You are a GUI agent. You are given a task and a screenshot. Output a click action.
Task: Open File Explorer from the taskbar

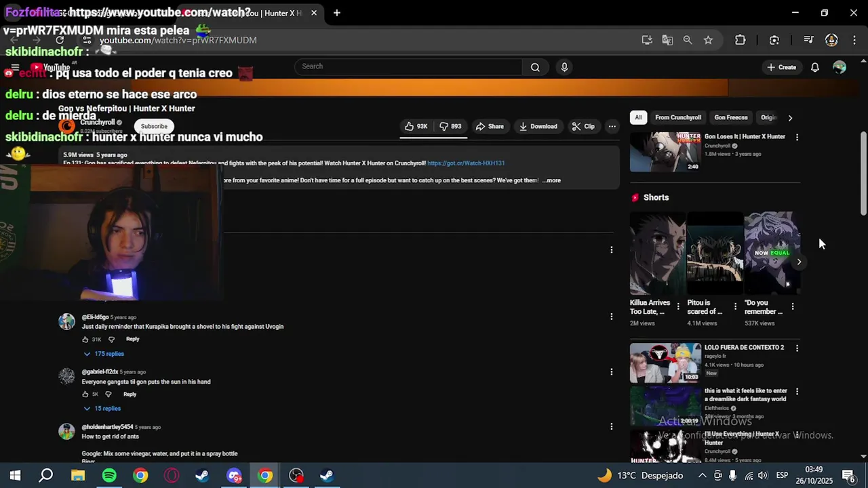[x=78, y=476]
